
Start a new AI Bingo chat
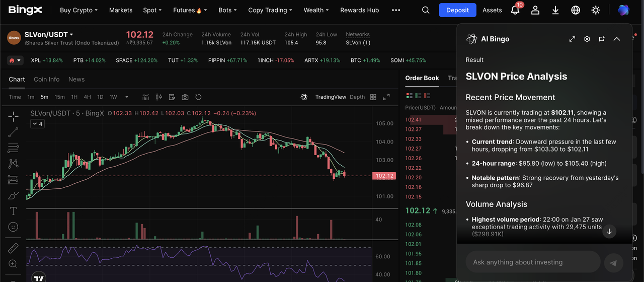pyautogui.click(x=602, y=39)
